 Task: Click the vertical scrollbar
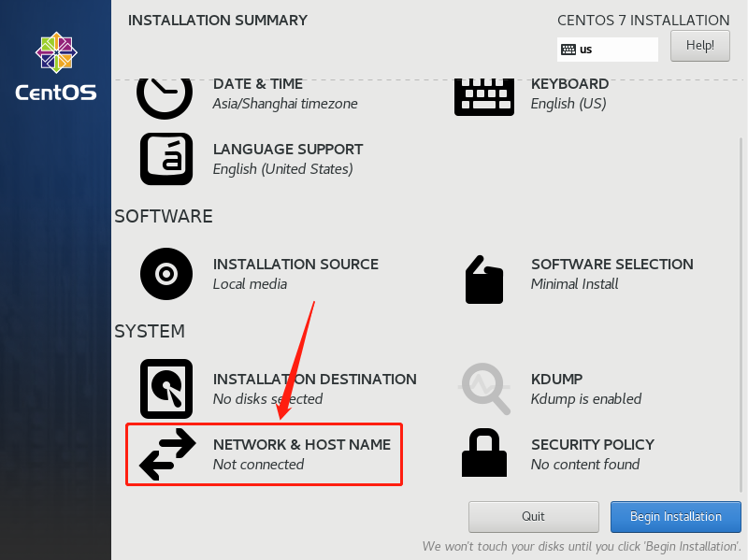(741, 315)
